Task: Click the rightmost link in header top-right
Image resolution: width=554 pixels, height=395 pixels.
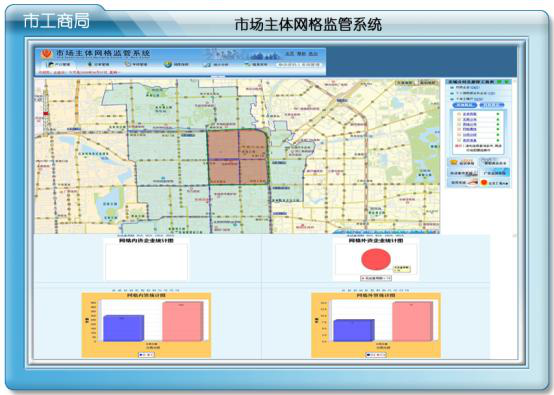Action: pos(313,54)
